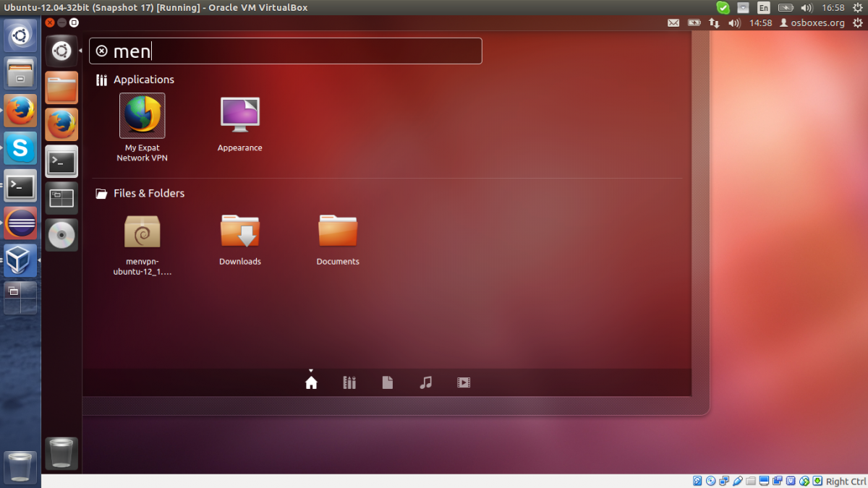Image resolution: width=868 pixels, height=488 pixels.
Task: Click the En keyboard layout indicator
Action: point(763,7)
